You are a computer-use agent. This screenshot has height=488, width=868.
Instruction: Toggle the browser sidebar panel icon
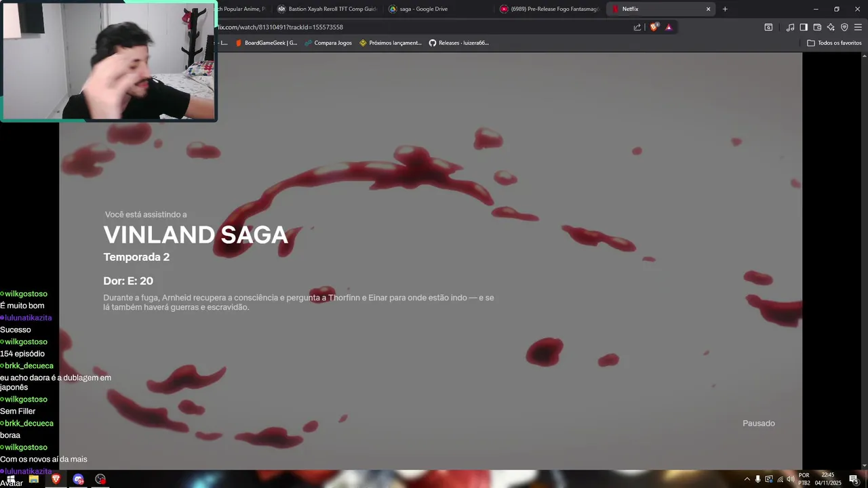point(804,27)
